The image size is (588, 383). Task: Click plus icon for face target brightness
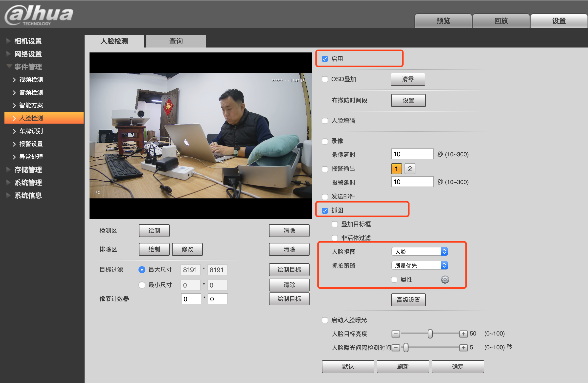[463, 334]
